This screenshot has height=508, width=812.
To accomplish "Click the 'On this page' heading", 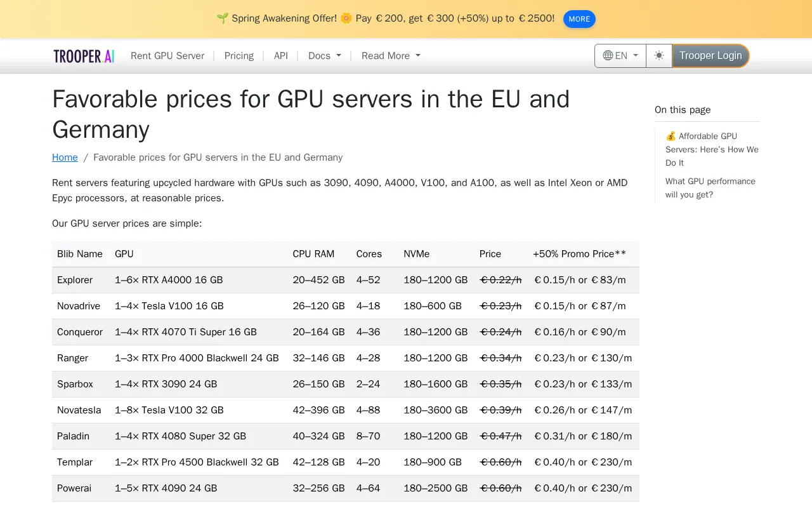I will [x=683, y=110].
